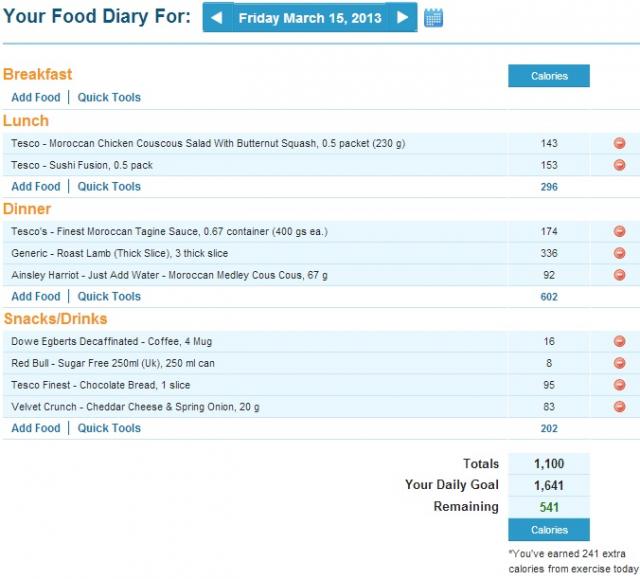Remove Ainsley Harriot Cous Cous entry
Screen dimensions: 640x579
(619, 275)
